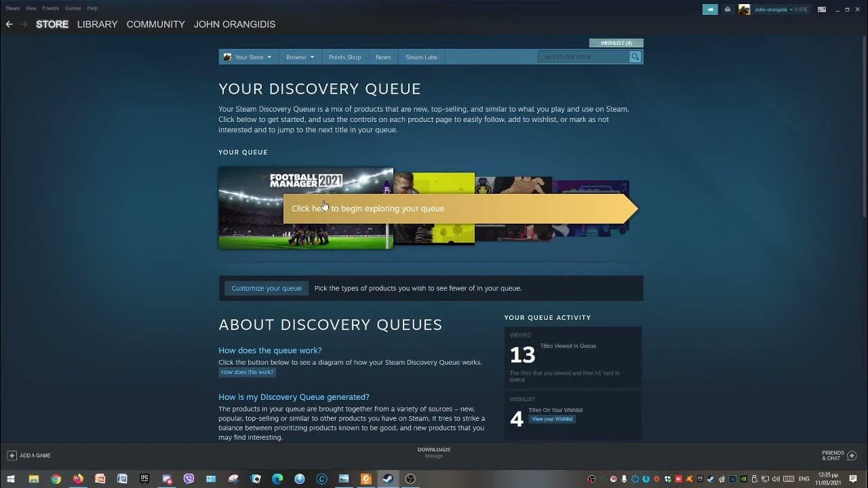Open the inbox envelope icon
Viewport: 868px width, 488px height.
tap(728, 9)
